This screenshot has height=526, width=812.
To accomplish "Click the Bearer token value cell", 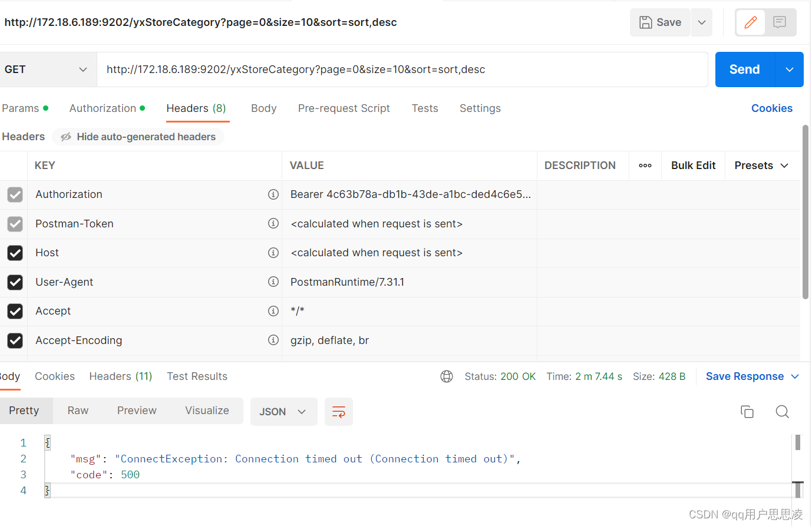I will tap(410, 194).
